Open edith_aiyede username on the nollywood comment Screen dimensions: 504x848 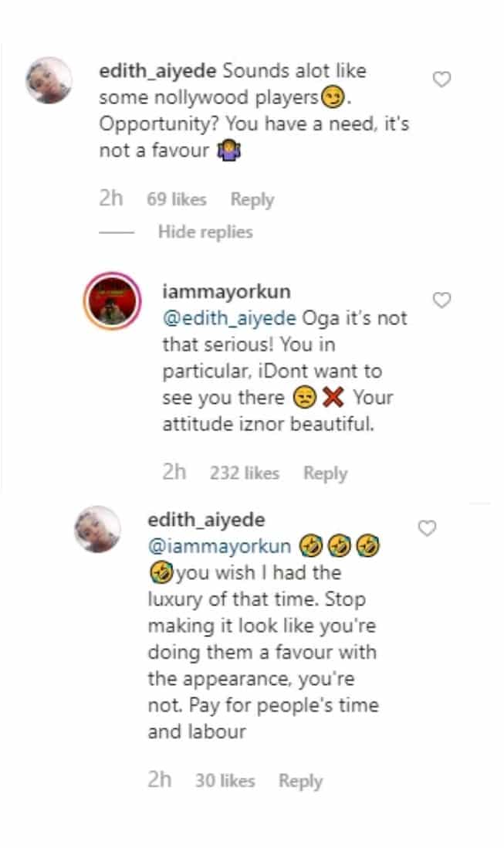pos(158,71)
